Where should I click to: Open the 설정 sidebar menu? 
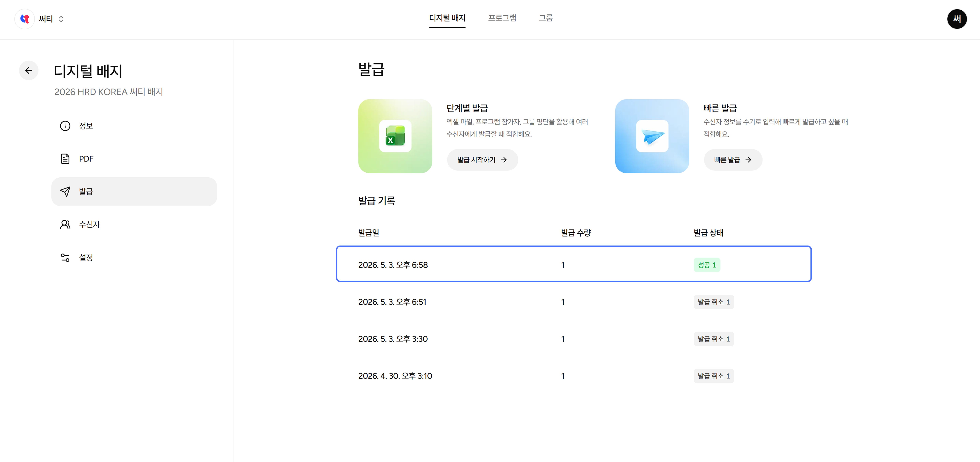click(x=134, y=258)
